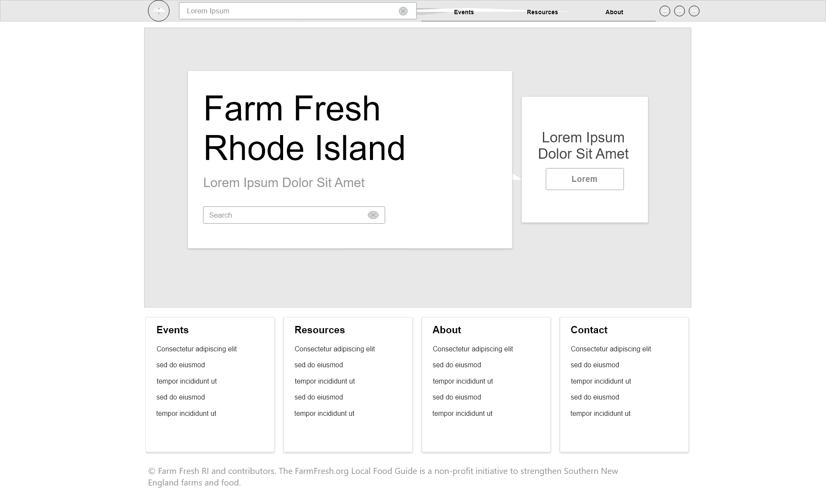Click last tempor incididunt ut in Contact card
The image size is (826, 504).
click(601, 413)
